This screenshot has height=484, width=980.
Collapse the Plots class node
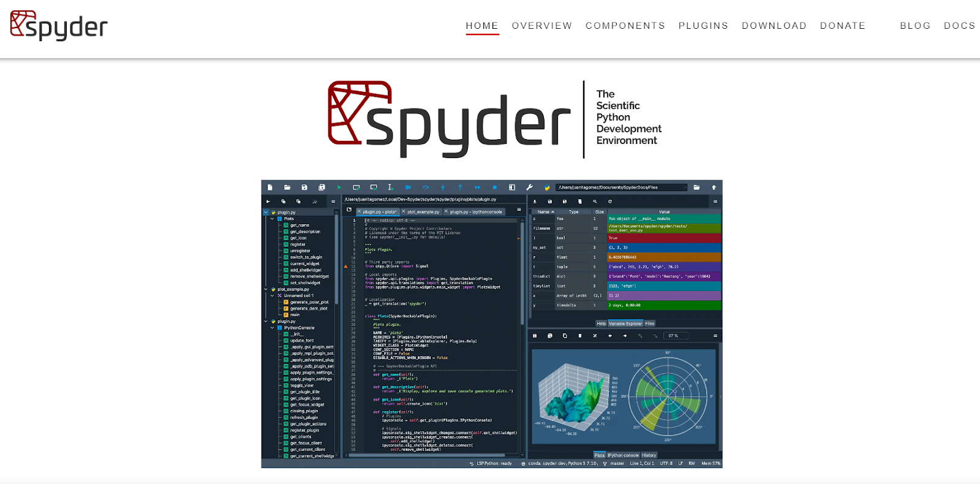pos(273,219)
